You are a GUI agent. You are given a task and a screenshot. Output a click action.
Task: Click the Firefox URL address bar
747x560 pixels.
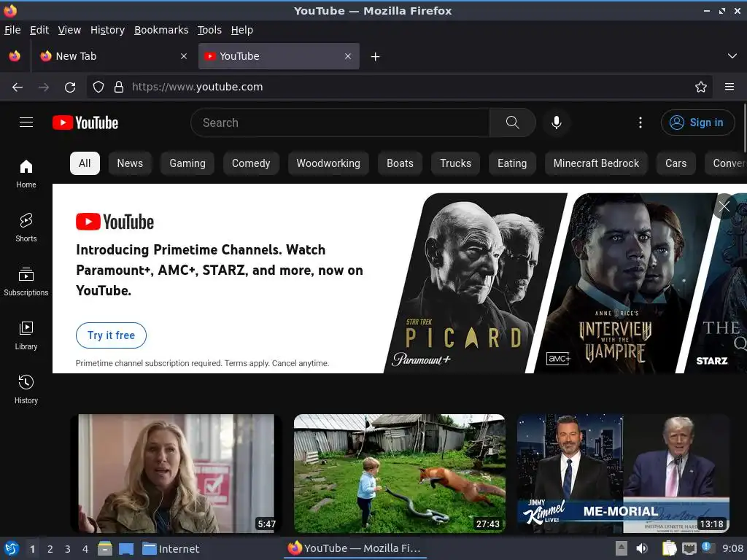coord(399,87)
